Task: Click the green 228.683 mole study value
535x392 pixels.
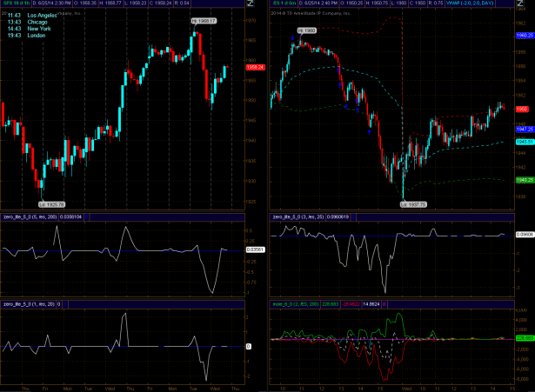Action: tap(330, 304)
